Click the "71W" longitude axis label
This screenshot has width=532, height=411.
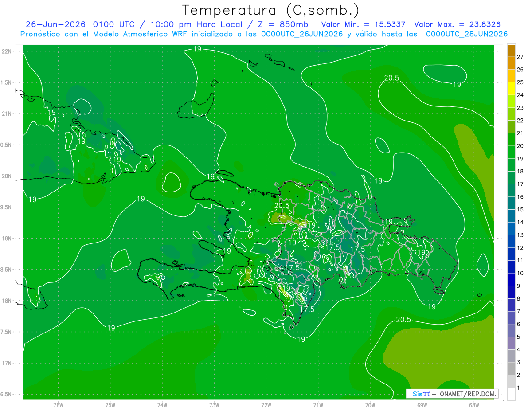tap(318, 405)
